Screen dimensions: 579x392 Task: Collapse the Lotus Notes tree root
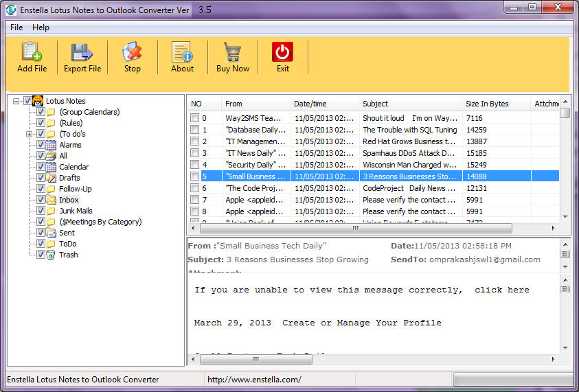click(x=16, y=101)
